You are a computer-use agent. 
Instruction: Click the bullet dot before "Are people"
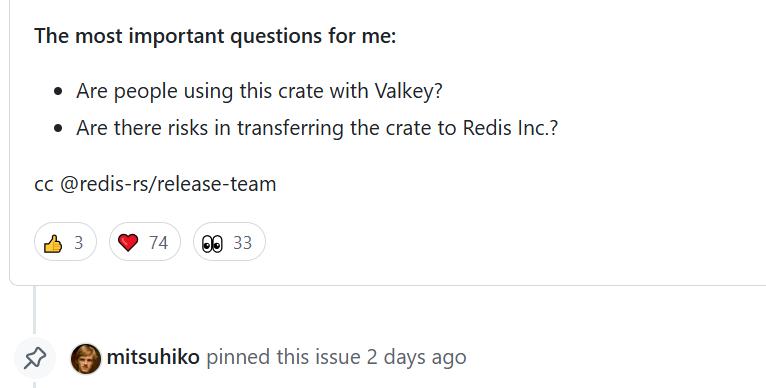click(59, 91)
